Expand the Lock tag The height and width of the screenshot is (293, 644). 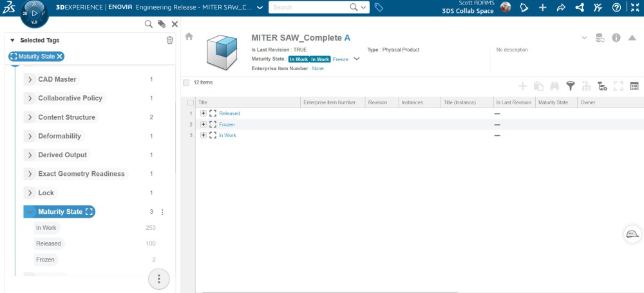click(30, 193)
